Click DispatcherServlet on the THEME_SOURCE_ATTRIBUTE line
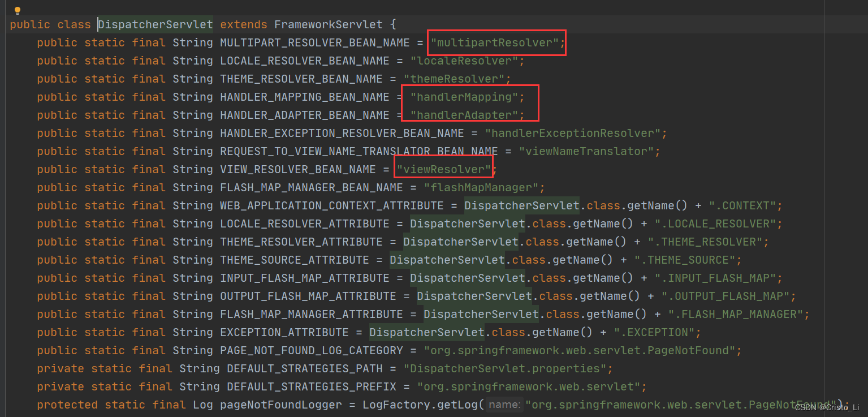The height and width of the screenshot is (417, 868). pyautogui.click(x=447, y=260)
